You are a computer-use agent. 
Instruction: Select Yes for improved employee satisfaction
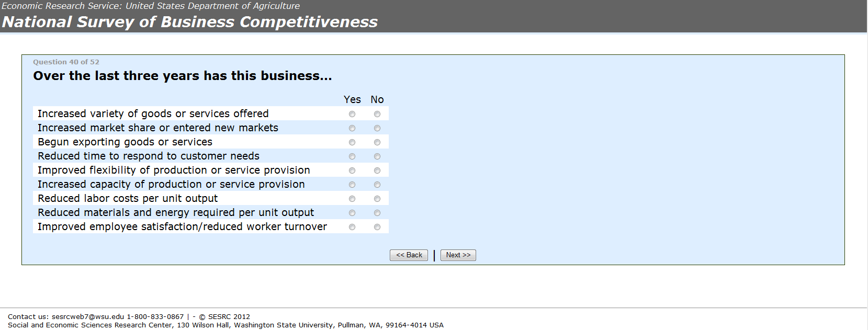click(x=352, y=227)
